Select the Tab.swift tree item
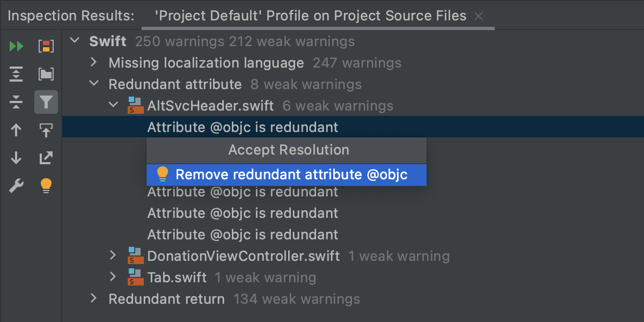This screenshot has width=644, height=322. pyautogui.click(x=177, y=277)
